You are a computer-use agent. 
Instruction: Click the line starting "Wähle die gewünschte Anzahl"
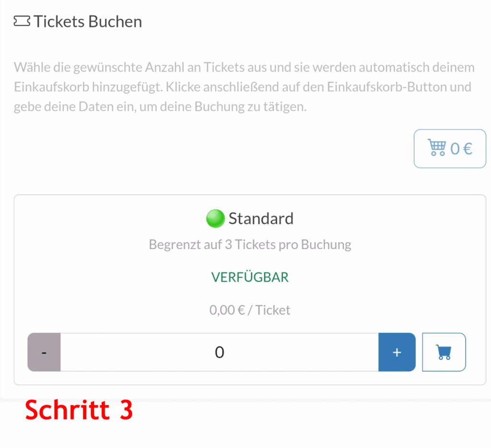(x=244, y=67)
